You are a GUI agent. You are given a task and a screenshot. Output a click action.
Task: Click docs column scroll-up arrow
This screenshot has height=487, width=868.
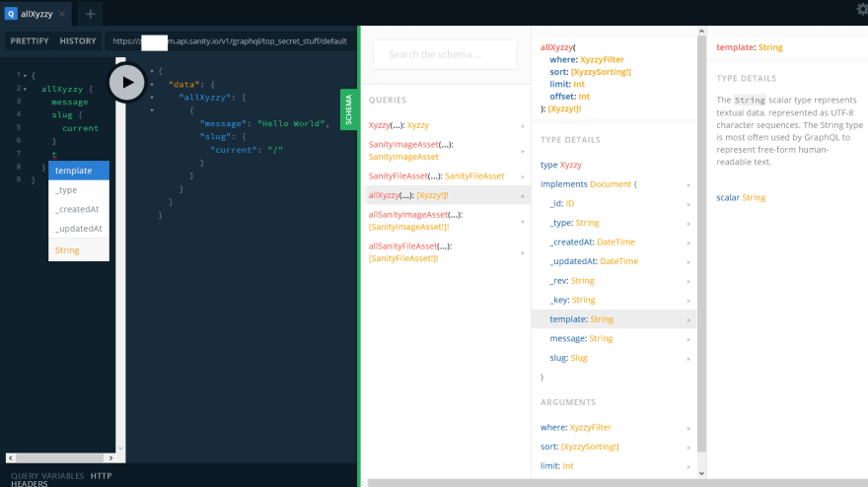click(701, 32)
